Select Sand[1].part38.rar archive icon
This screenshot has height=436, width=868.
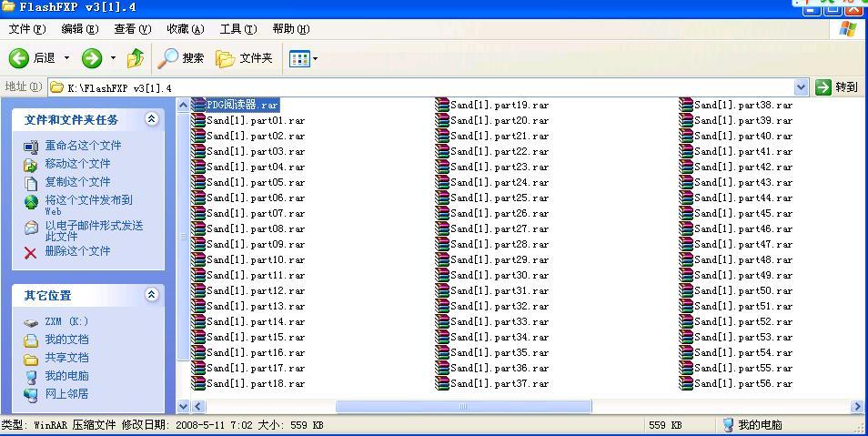686,105
